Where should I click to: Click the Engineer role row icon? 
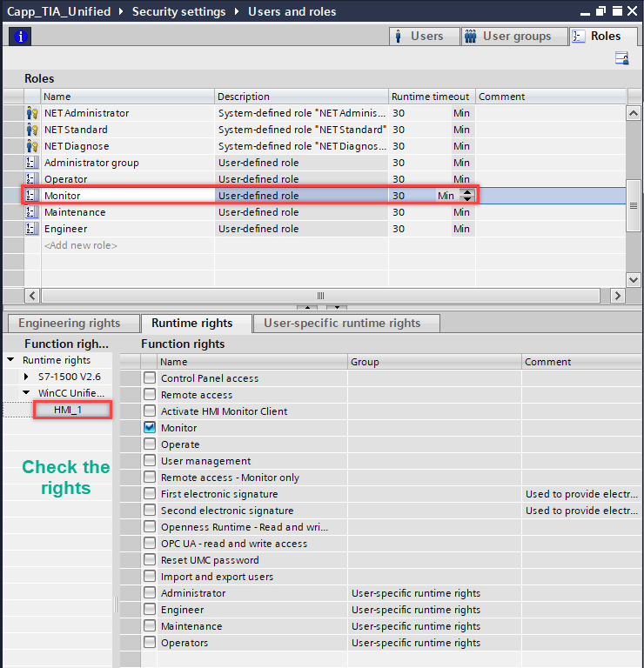point(31,229)
